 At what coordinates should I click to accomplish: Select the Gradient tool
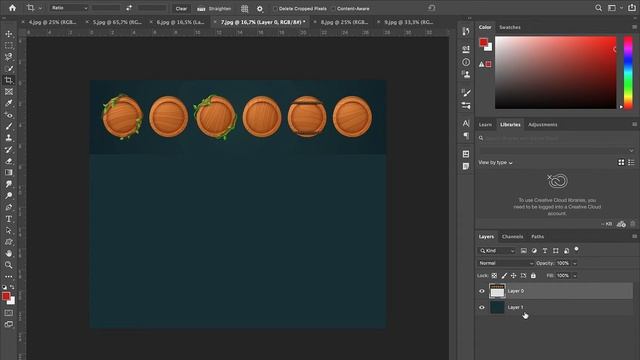point(9,172)
